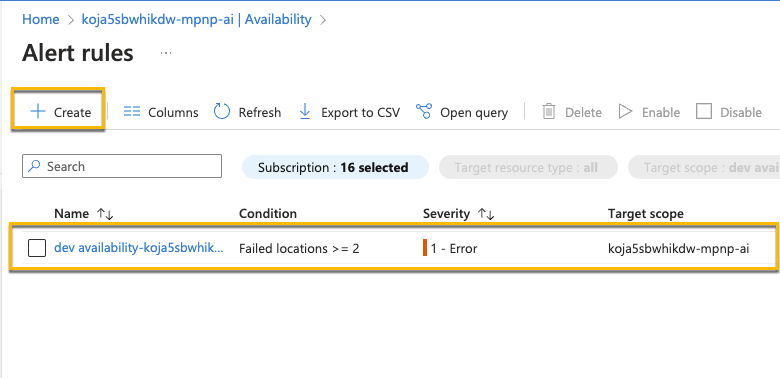Click the Disable square icon
Viewport: 780px width, 378px height.
(704, 111)
